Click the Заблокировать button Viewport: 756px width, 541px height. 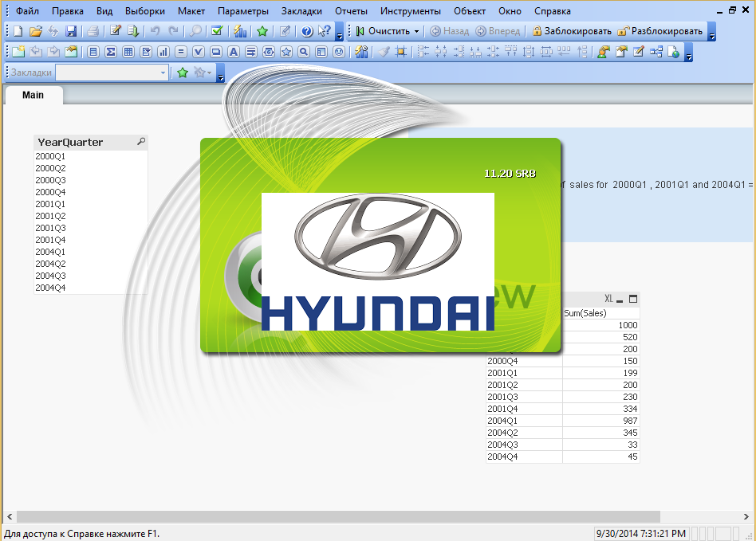[x=572, y=31]
